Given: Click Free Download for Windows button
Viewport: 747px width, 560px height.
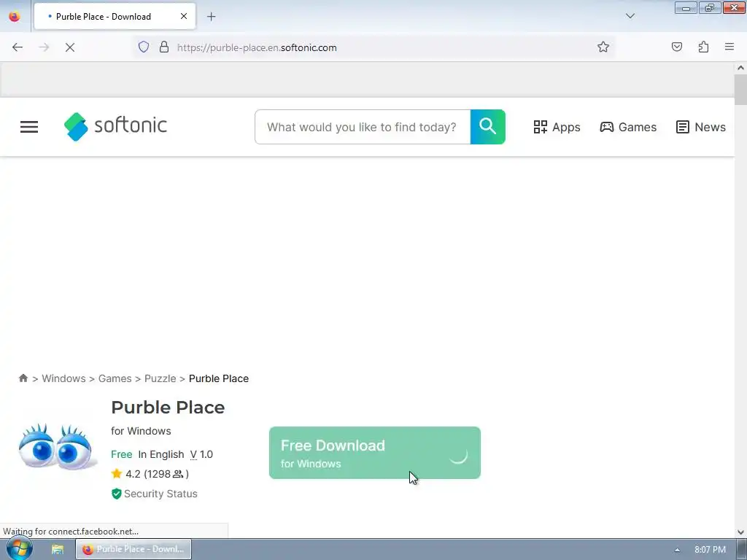Looking at the screenshot, I should pyautogui.click(x=375, y=453).
